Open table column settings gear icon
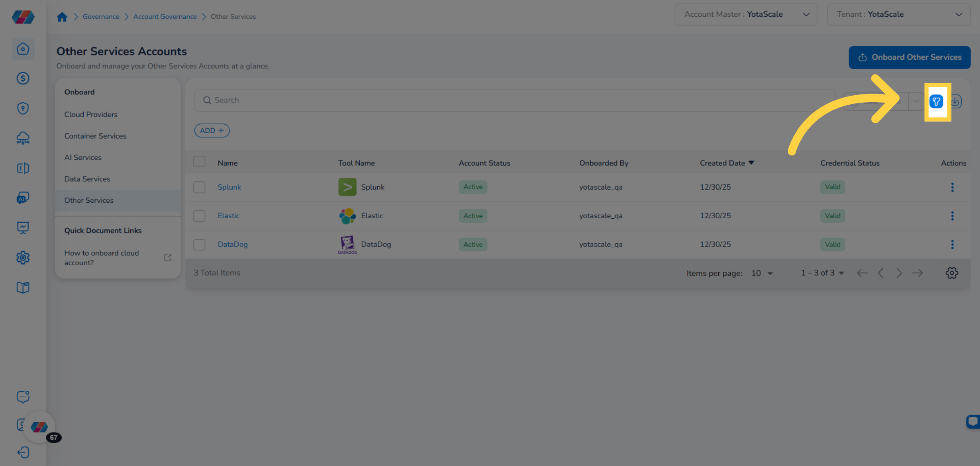This screenshot has height=466, width=980. tap(952, 273)
